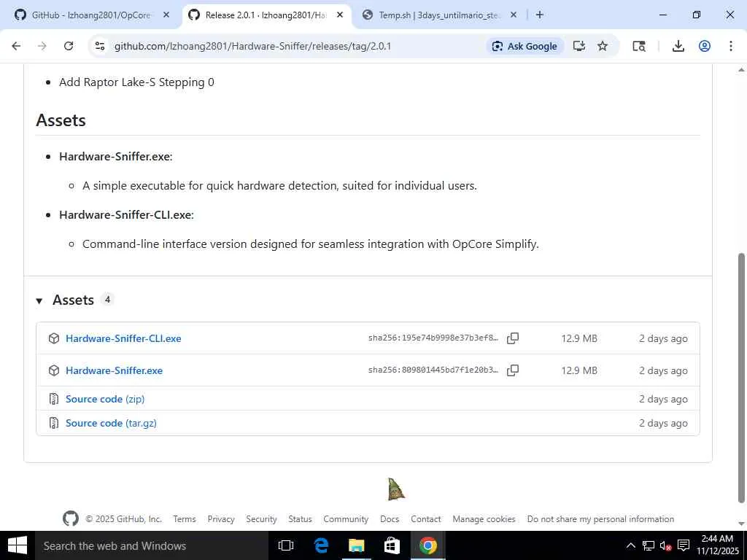747x560 pixels.
Task: Click the muted volume tray icon
Action: pyautogui.click(x=665, y=545)
